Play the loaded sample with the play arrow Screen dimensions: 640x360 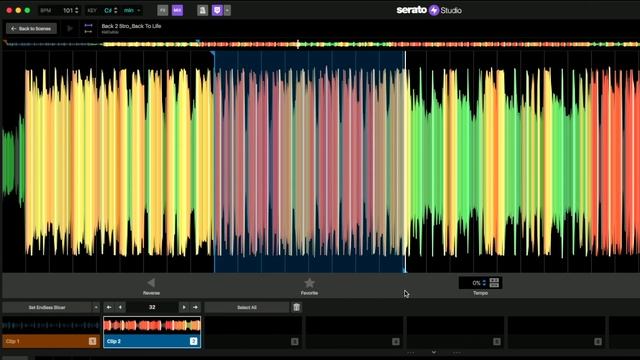(70, 29)
